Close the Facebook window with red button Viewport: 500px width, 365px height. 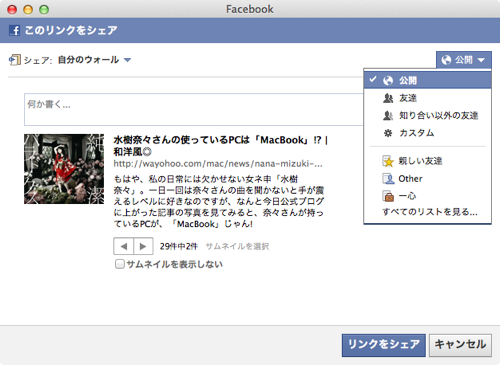(x=12, y=9)
